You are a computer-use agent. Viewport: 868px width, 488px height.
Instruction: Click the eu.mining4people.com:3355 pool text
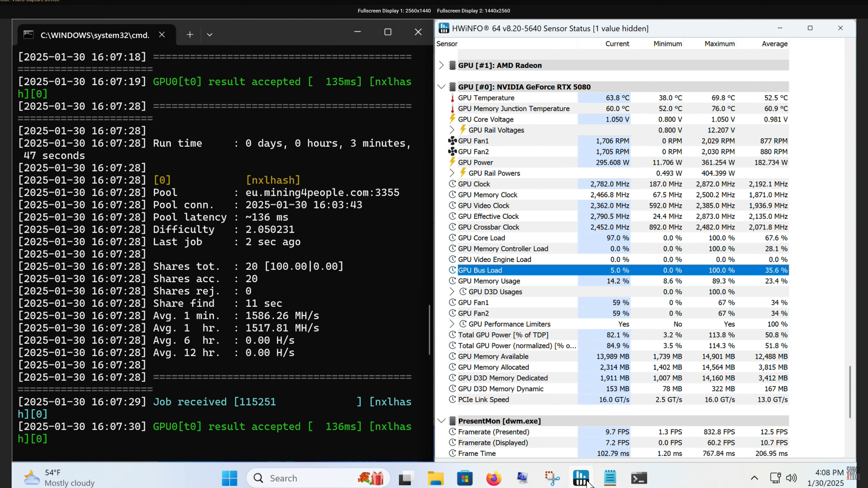tap(322, 193)
